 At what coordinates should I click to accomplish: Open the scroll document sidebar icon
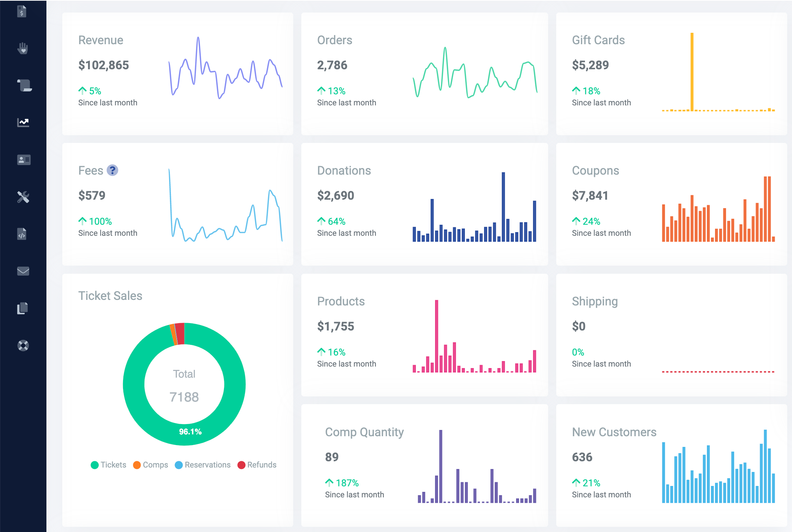tap(24, 85)
